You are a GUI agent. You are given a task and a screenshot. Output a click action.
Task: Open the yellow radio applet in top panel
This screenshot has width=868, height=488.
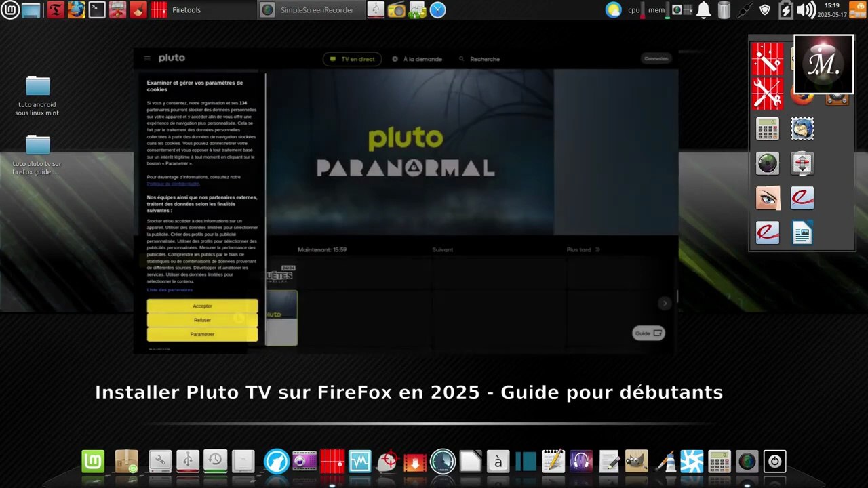pyautogui.click(x=396, y=9)
